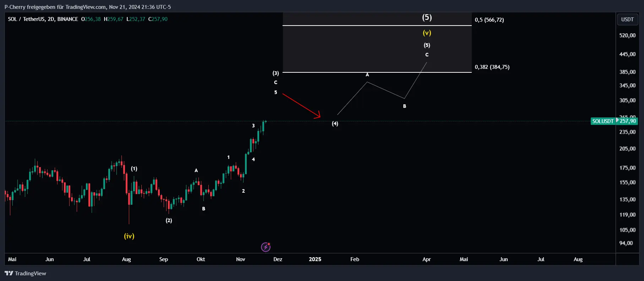The width and height of the screenshot is (644, 281).
Task: Click the purple lightning event icon
Action: (x=266, y=247)
